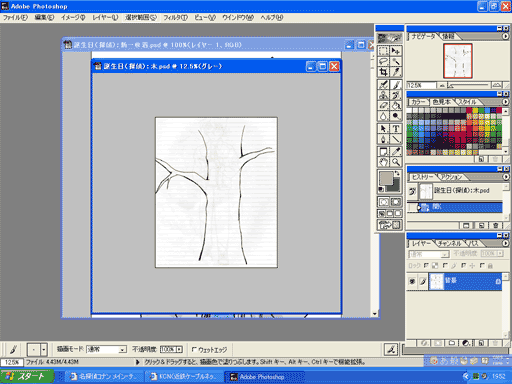
Task: Enable the Wet Edges checkbox
Action: [194, 349]
